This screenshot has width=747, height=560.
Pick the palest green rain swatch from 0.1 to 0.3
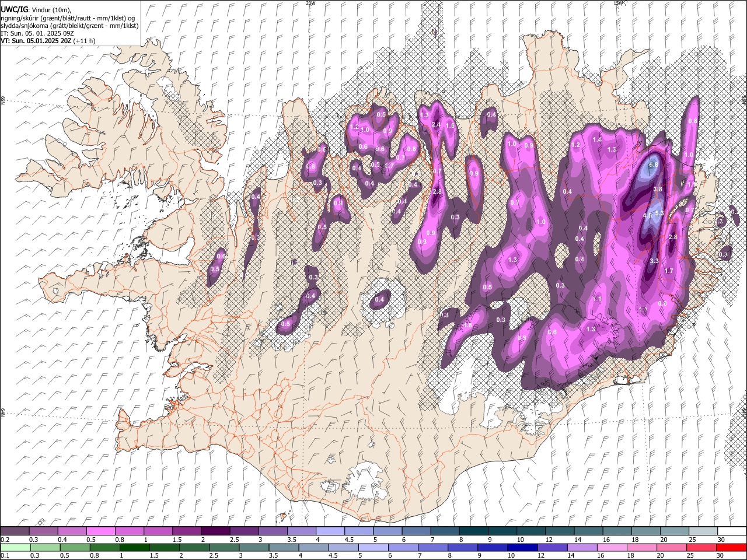pos(15,547)
